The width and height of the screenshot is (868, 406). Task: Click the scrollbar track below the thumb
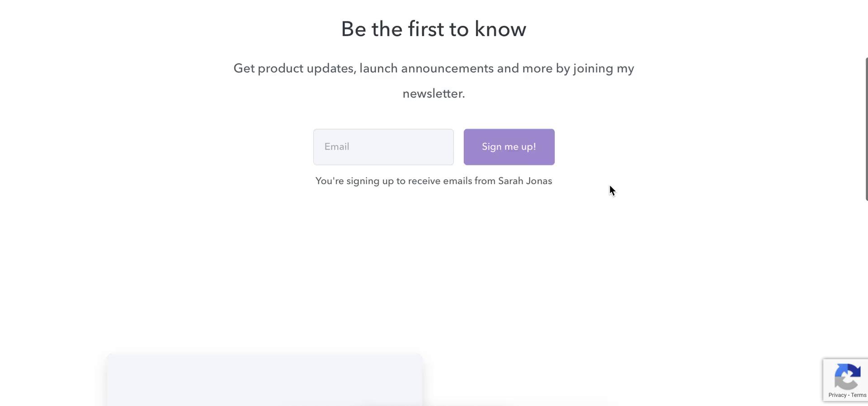click(866, 303)
